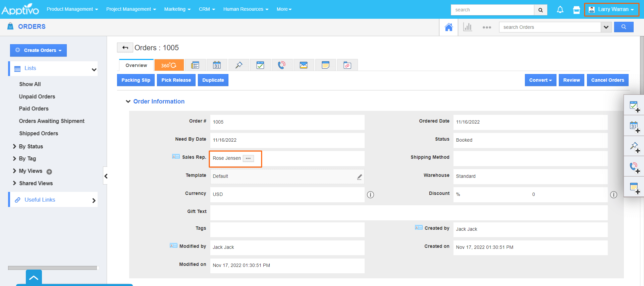Click the edit pencil in Template field
The width and height of the screenshot is (644, 286).
359,177
